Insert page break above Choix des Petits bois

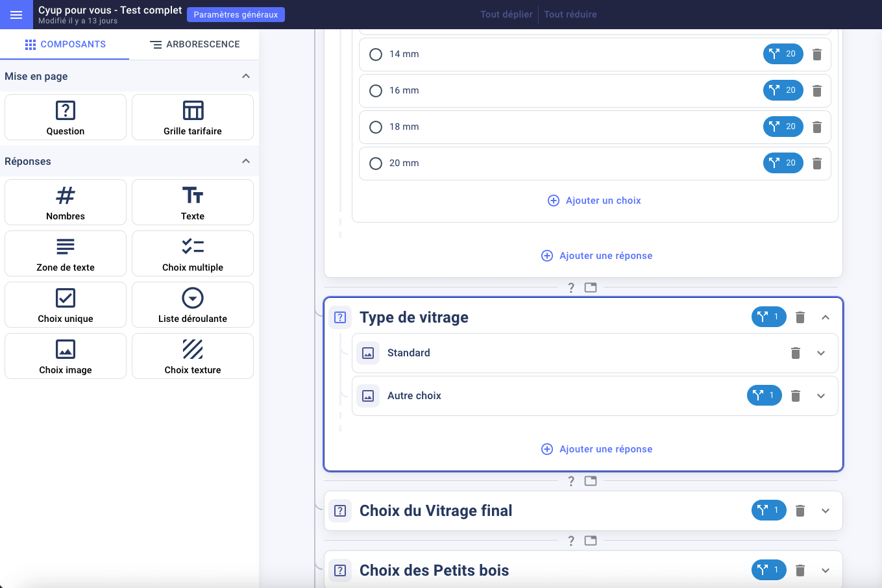click(591, 541)
